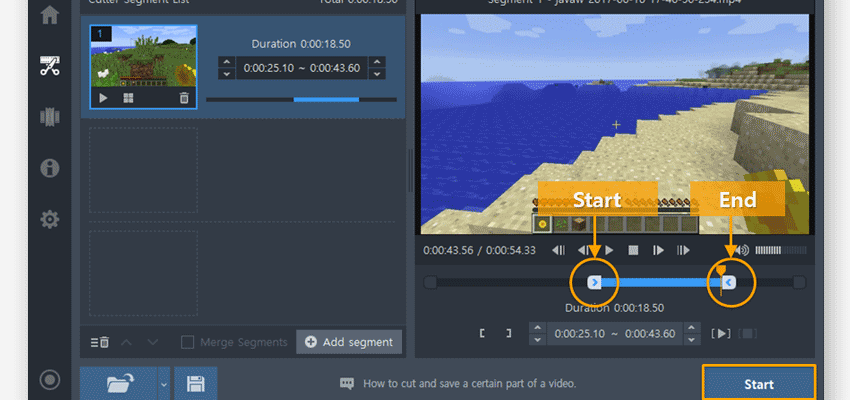850x400 pixels.
Task: Click the segment 1 range progress bar
Action: point(301,100)
